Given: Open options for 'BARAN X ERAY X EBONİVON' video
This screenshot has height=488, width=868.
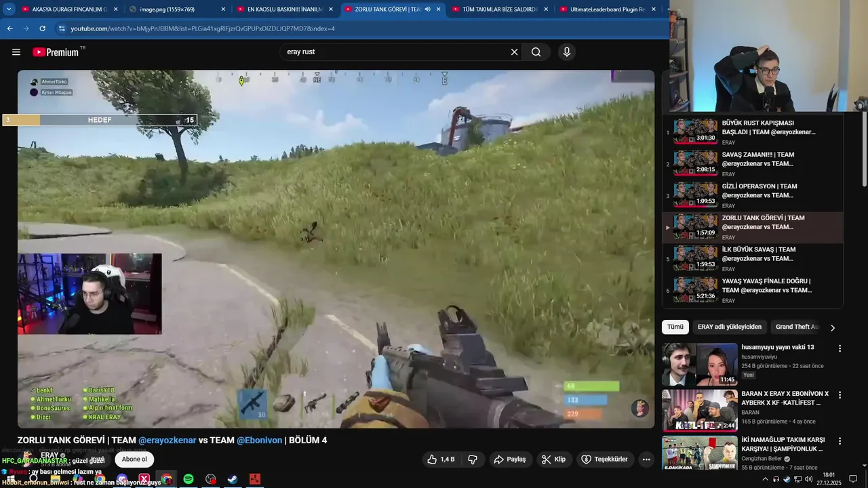Looking at the screenshot, I should 840,394.
